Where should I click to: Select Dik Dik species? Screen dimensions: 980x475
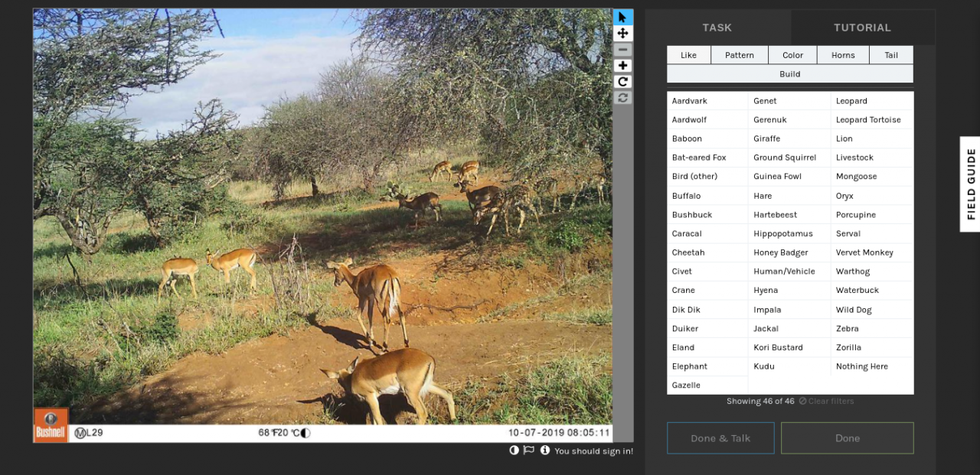coord(707,310)
